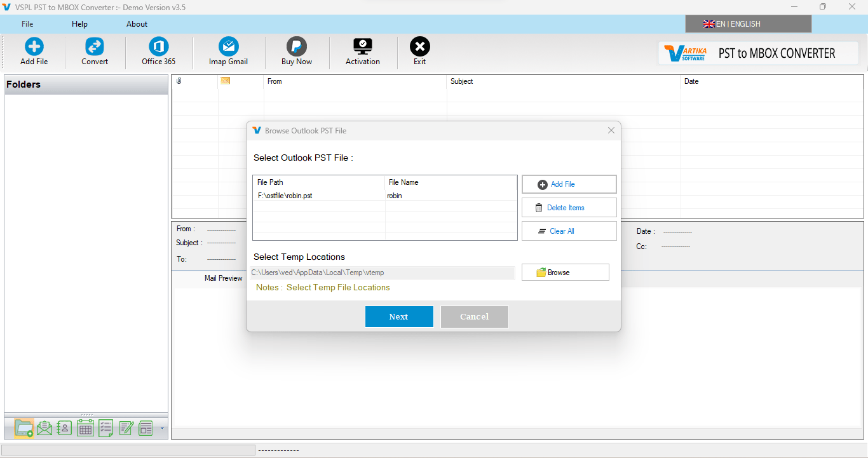Select the calendar icon in bottom panel
The height and width of the screenshot is (458, 868).
click(x=85, y=428)
